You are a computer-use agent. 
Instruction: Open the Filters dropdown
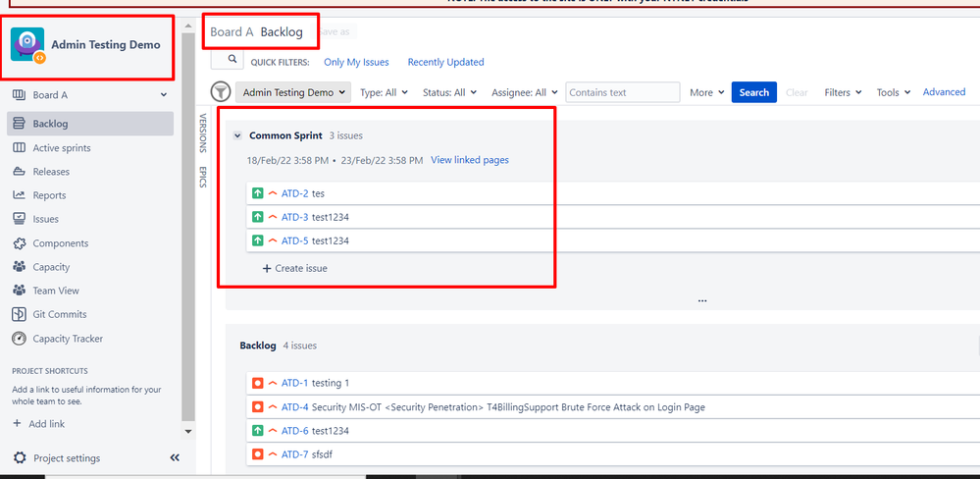(843, 92)
